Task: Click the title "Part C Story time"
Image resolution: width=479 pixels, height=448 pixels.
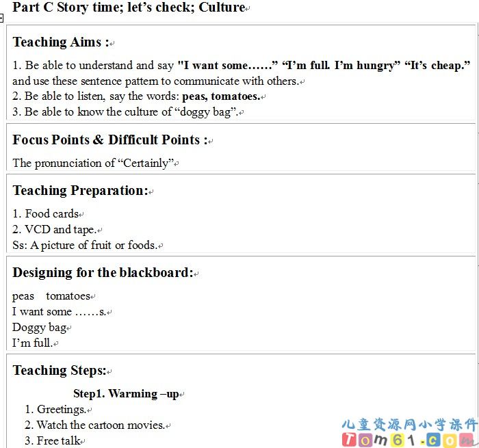Action: pos(129,8)
